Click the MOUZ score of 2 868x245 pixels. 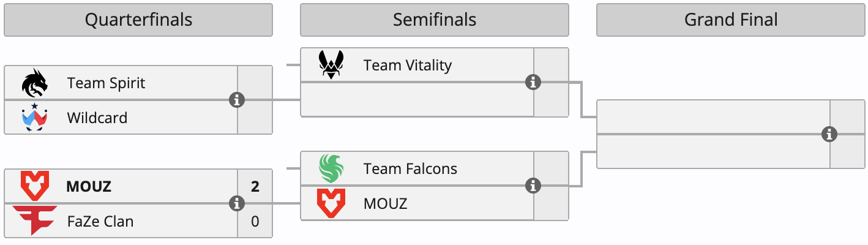click(255, 186)
